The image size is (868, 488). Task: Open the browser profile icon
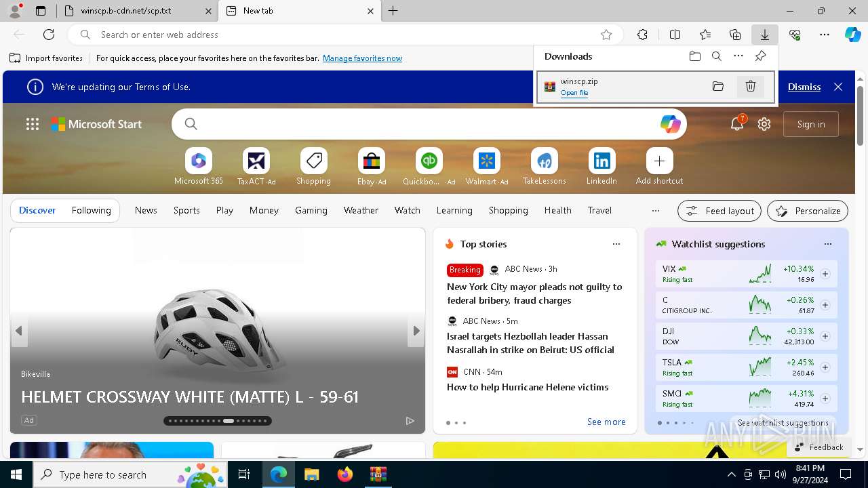15,11
